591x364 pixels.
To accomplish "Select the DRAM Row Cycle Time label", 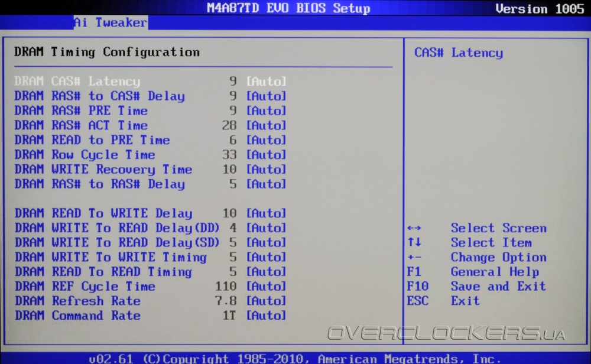I will click(85, 154).
